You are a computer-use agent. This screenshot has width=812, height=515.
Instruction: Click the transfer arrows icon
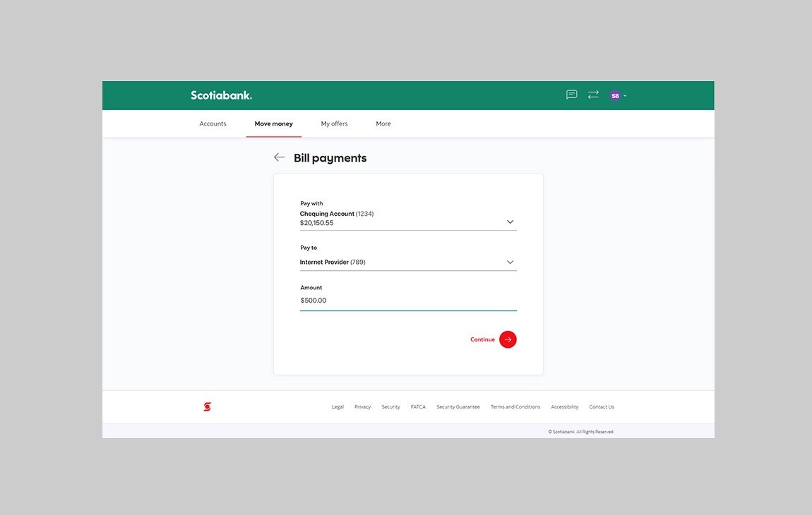593,95
